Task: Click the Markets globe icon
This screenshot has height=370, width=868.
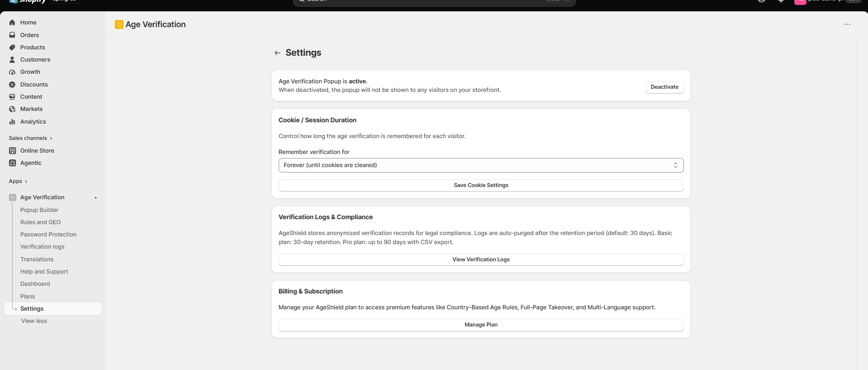Action: (12, 109)
